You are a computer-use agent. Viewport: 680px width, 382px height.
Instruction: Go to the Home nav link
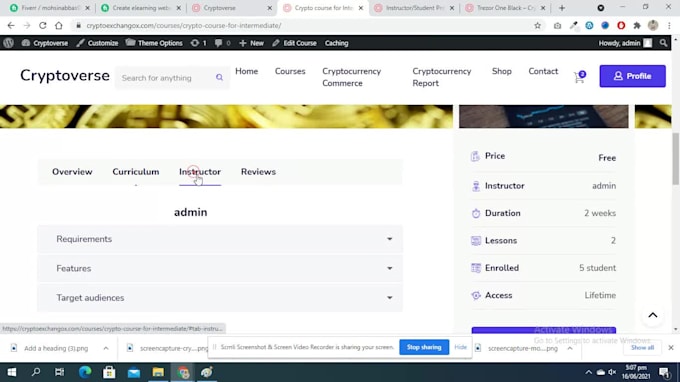[x=246, y=71]
